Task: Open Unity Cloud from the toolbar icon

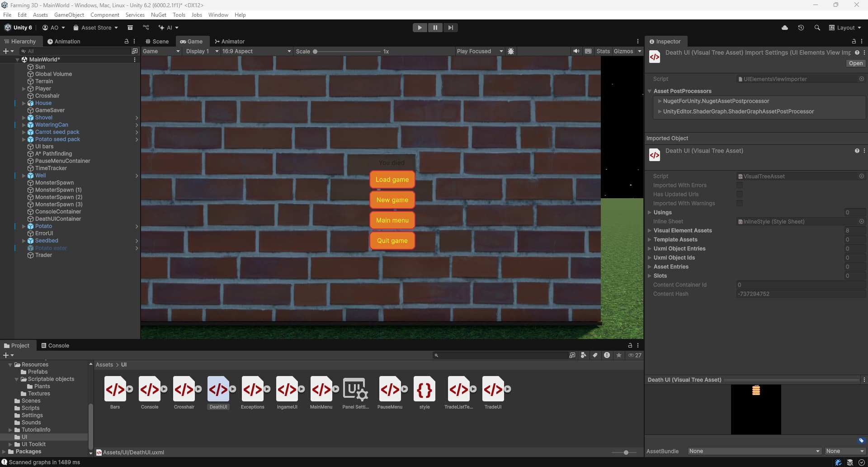Action: click(x=785, y=28)
